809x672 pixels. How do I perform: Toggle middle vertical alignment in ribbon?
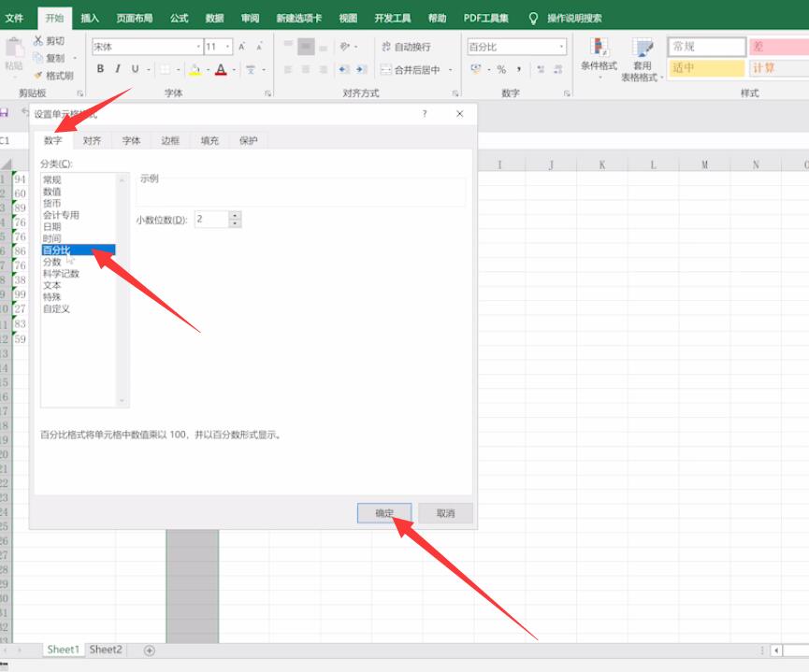(306, 47)
